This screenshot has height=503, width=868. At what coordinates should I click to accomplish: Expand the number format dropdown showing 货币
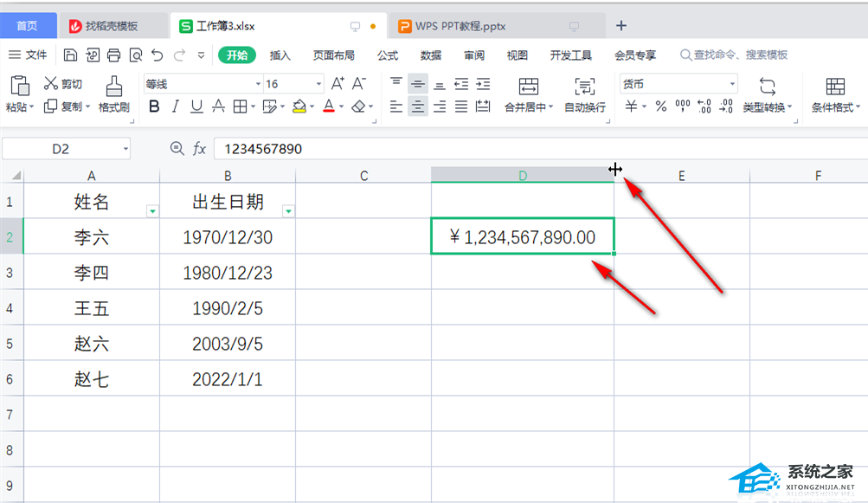pos(732,85)
